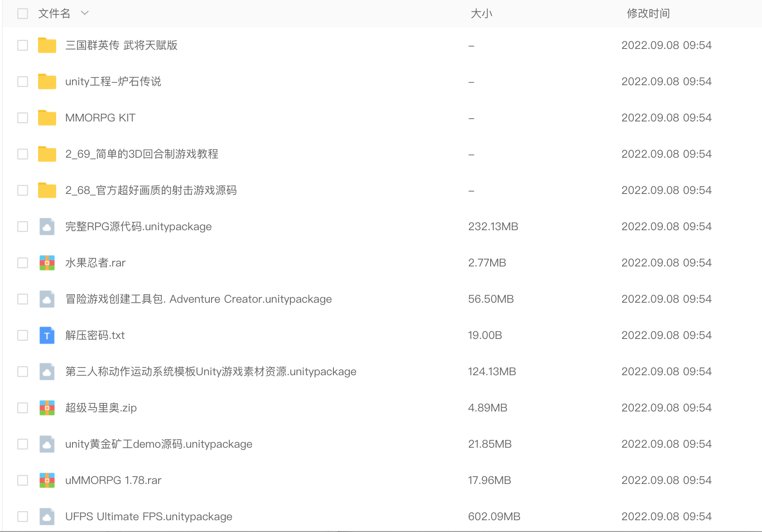Click the cloud icon for UFPS Ultimate FPS.unitypackage

click(x=47, y=516)
